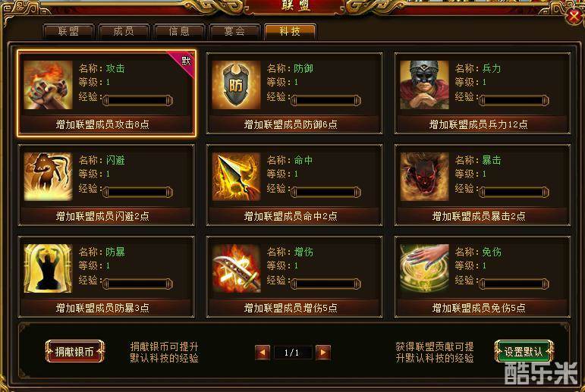Close the 联盟 alliance window
585x392 pixels.
(x=574, y=17)
